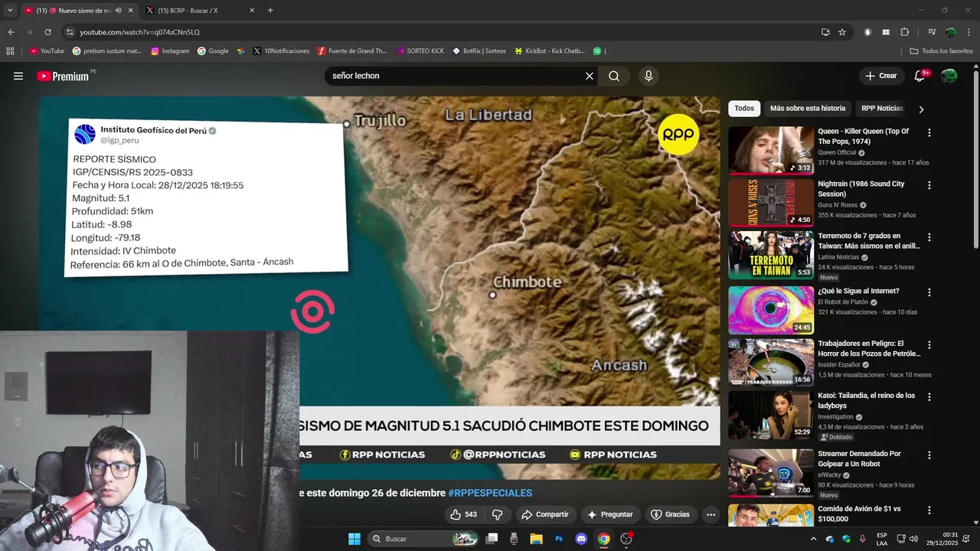Viewport: 980px width, 551px height.
Task: Open the Nightrain 1986 Sound City title
Action: point(861,189)
